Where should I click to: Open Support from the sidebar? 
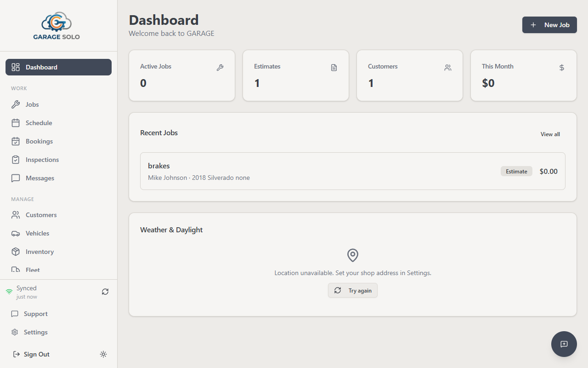(58, 314)
